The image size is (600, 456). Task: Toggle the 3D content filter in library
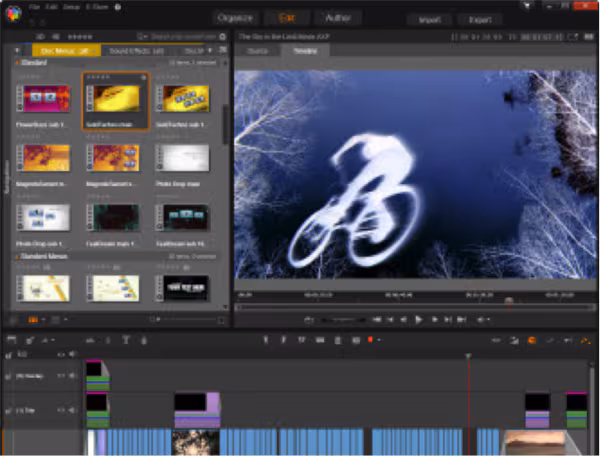point(40,37)
